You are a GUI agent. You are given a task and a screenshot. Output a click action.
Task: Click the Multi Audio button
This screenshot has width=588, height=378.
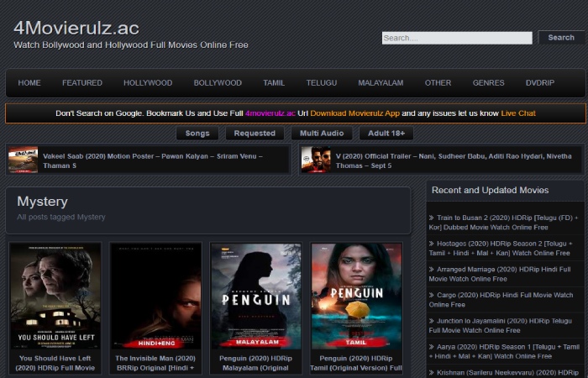coord(322,133)
